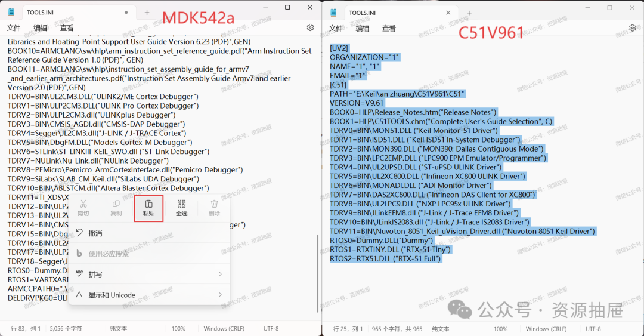
Task: Click 行 83, 列 1 in left status bar
Action: 26,329
